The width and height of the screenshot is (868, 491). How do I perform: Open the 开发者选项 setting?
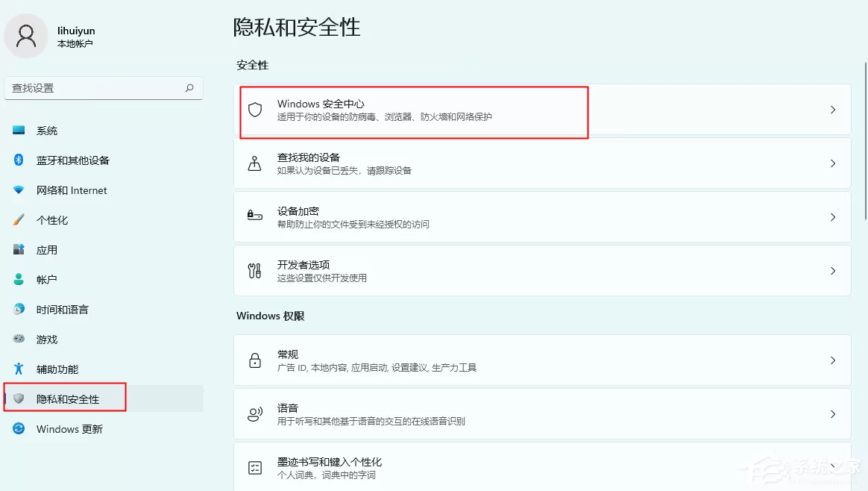coord(542,271)
